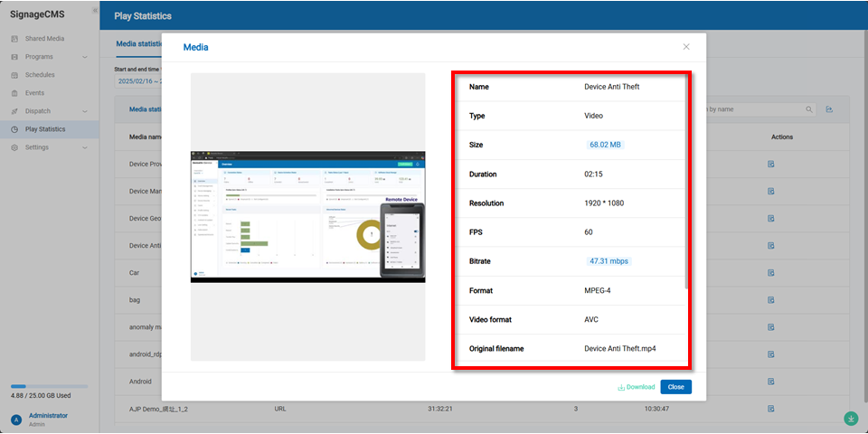The height and width of the screenshot is (434, 868).
Task: Expand the Dispatch submenu arrow
Action: (x=85, y=111)
